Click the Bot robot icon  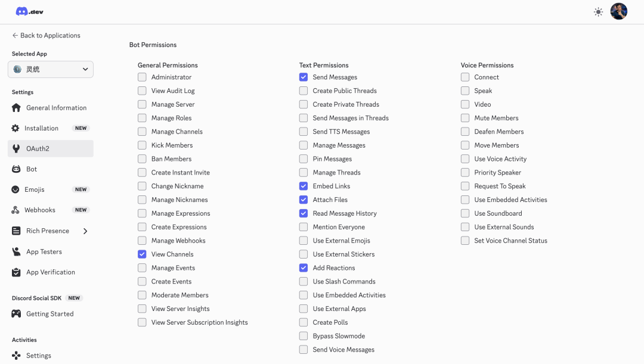click(16, 169)
